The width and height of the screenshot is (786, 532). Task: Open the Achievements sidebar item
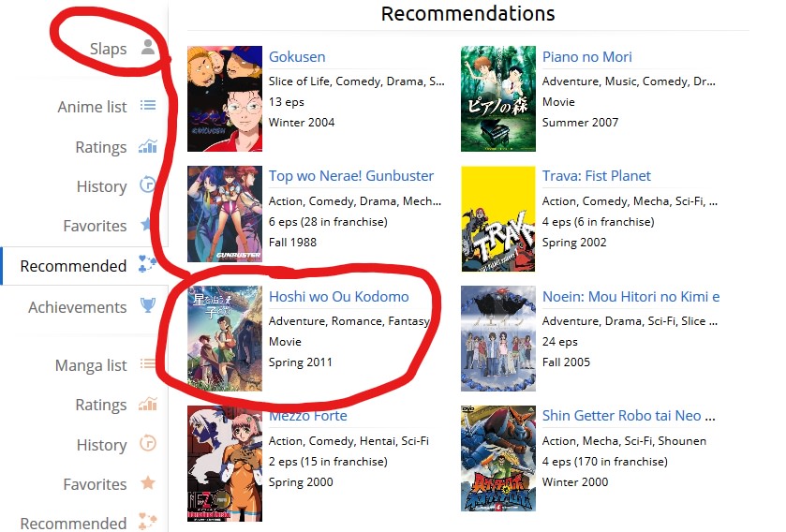click(77, 307)
